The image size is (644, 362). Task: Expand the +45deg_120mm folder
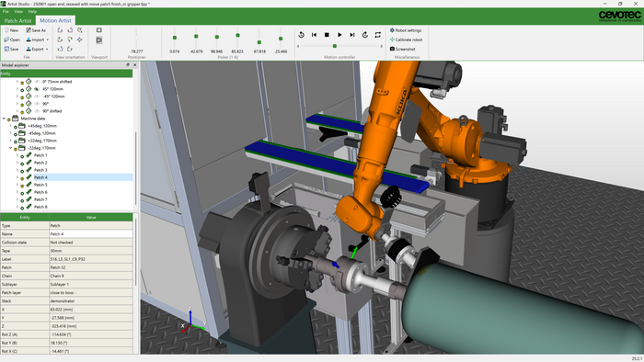11,126
